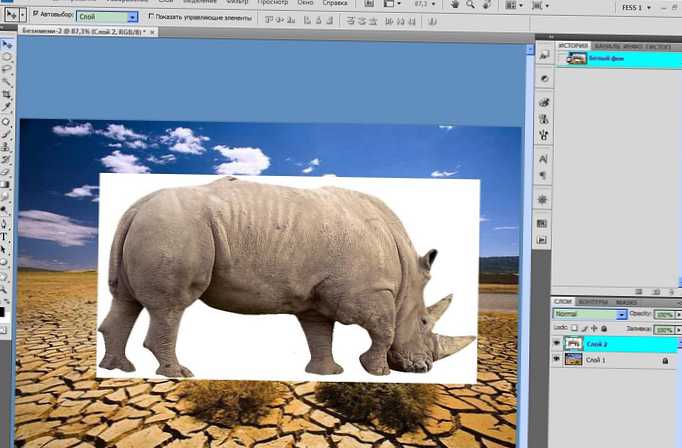Image resolution: width=682 pixels, height=448 pixels.
Task: Open the Окно menu
Action: pyautogui.click(x=305, y=2)
